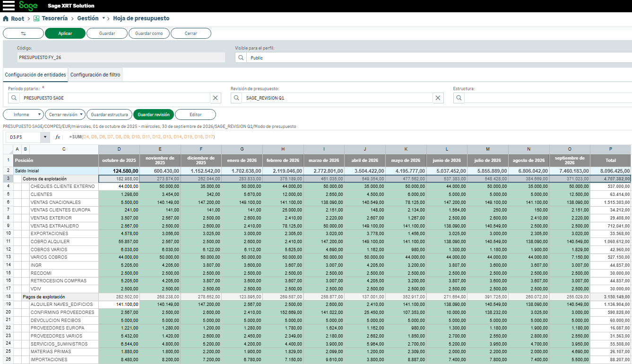632x364 pixels.
Task: Click the filter settings toggle button
Action: (x=23, y=34)
